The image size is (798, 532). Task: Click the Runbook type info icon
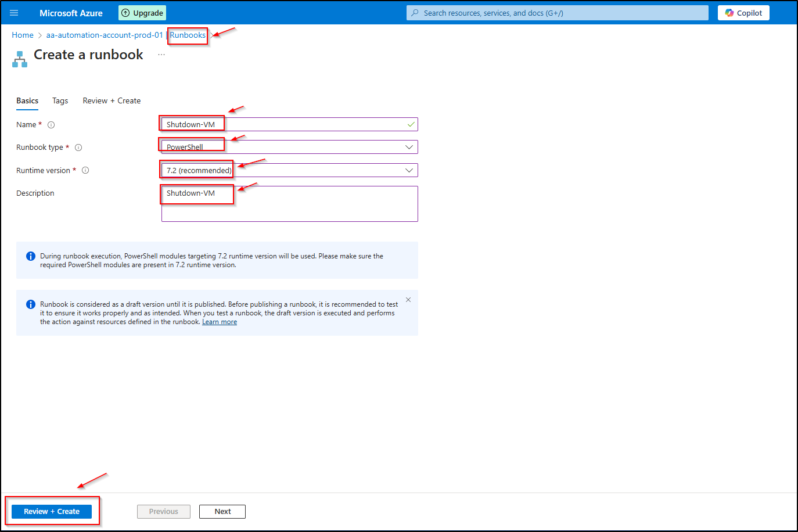pyautogui.click(x=78, y=148)
